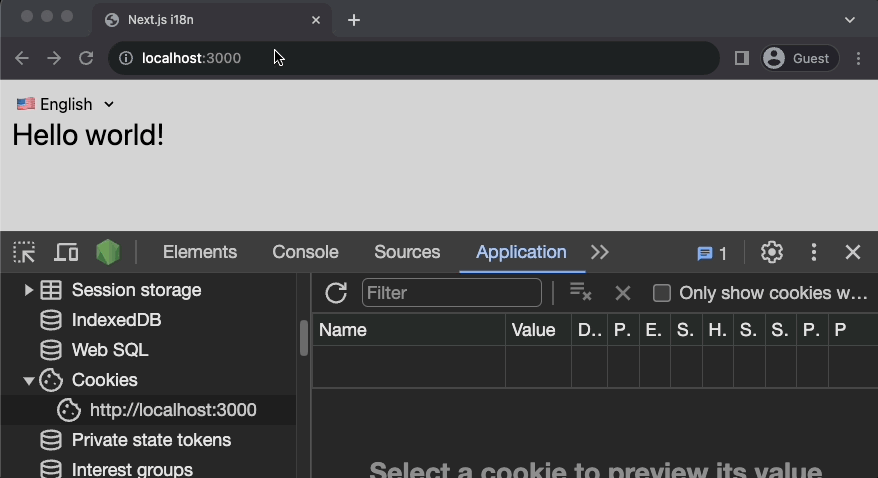Expand the Session storage tree item
The height and width of the screenshot is (478, 878).
pyautogui.click(x=28, y=290)
